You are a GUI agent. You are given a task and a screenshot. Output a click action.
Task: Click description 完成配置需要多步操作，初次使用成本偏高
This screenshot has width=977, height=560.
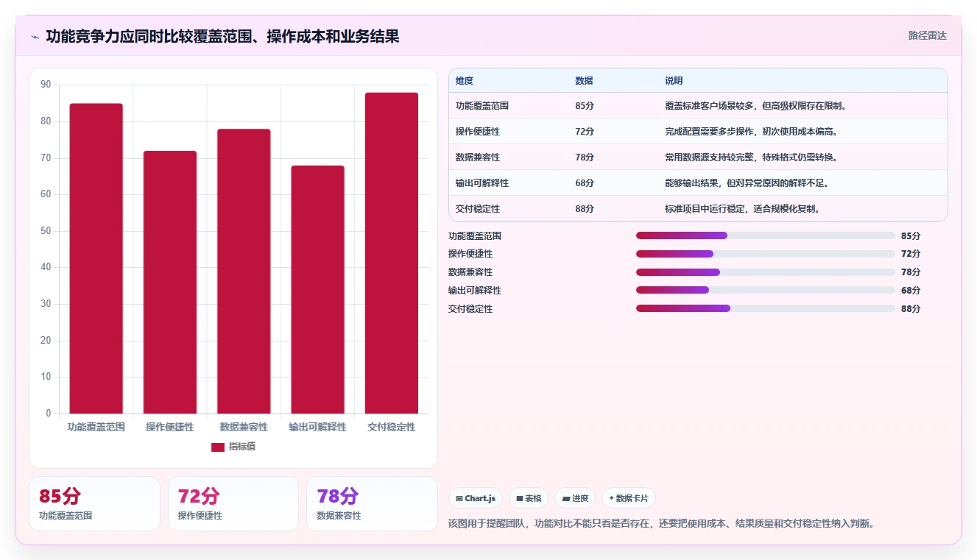[x=752, y=132]
